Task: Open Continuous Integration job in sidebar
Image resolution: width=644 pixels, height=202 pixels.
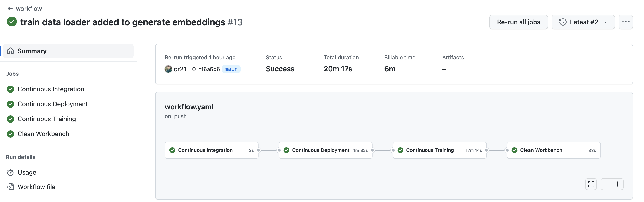Action: (x=51, y=89)
